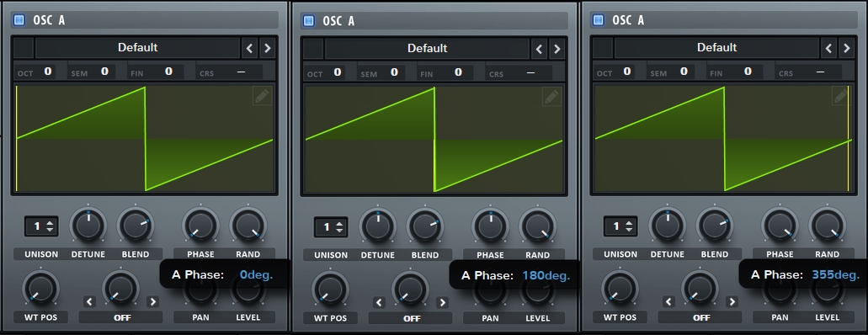Click the warp knob above OFF in 180deg panel
Viewport: 868px width, 335px height.
(410, 289)
